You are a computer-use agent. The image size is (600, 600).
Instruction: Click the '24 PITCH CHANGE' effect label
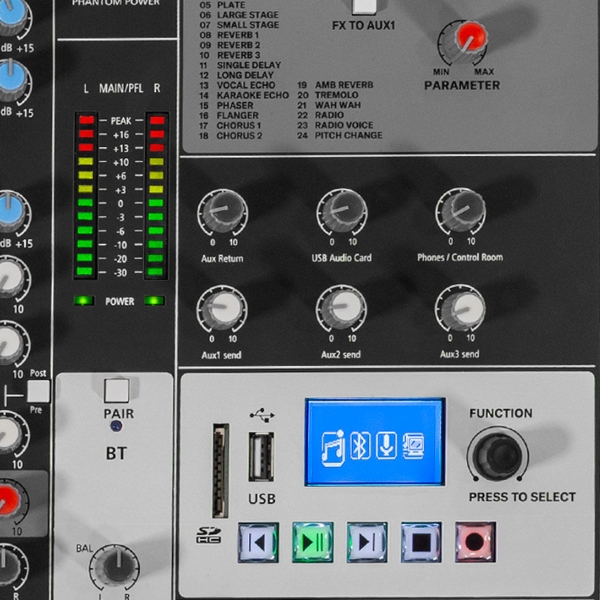pos(339,135)
